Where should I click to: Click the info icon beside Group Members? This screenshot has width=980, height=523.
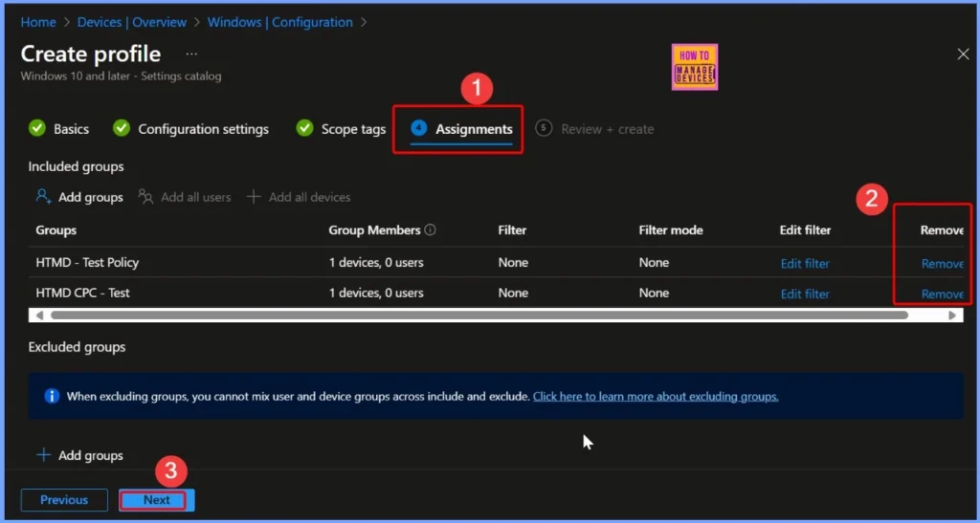pyautogui.click(x=431, y=230)
